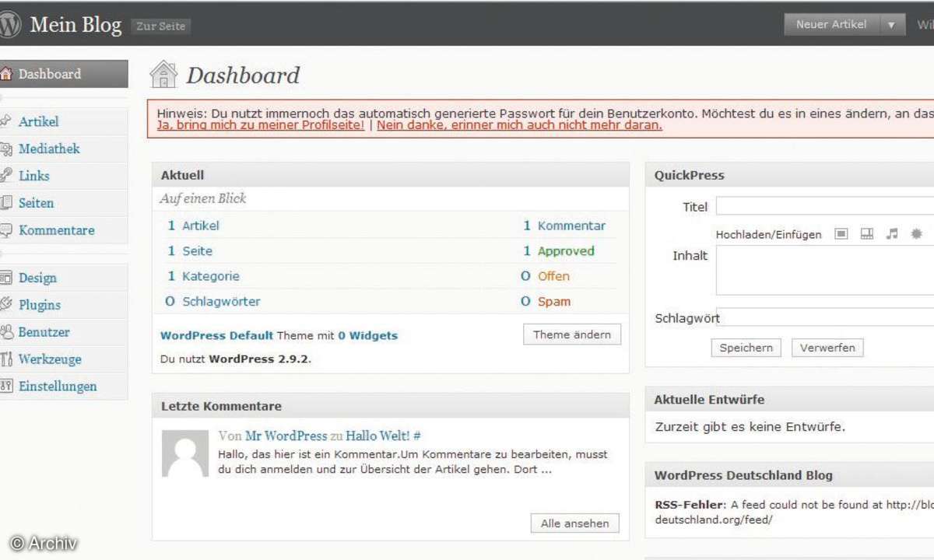Follow 'Ja, bring mich zu meiner Profilseite!' link
934x560 pixels.
pos(261,124)
